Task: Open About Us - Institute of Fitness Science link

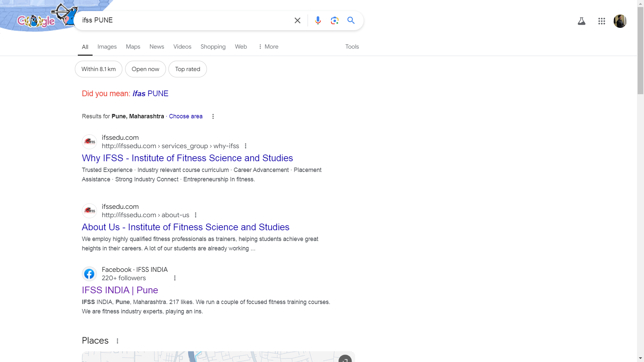Action: (185, 227)
